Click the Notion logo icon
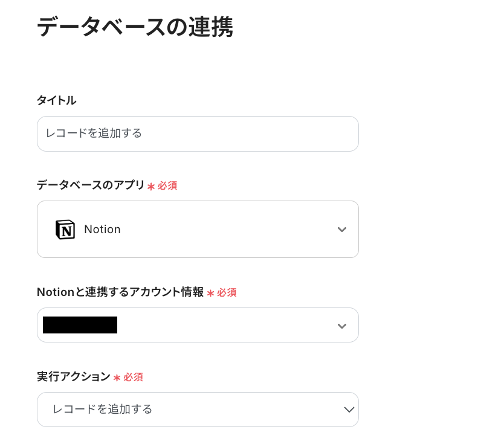The image size is (504, 447). point(65,230)
